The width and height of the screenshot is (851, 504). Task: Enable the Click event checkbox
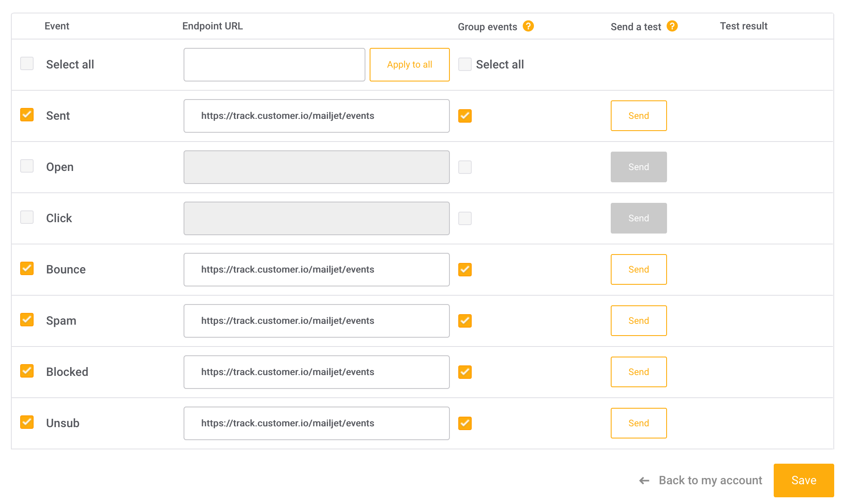[27, 217]
